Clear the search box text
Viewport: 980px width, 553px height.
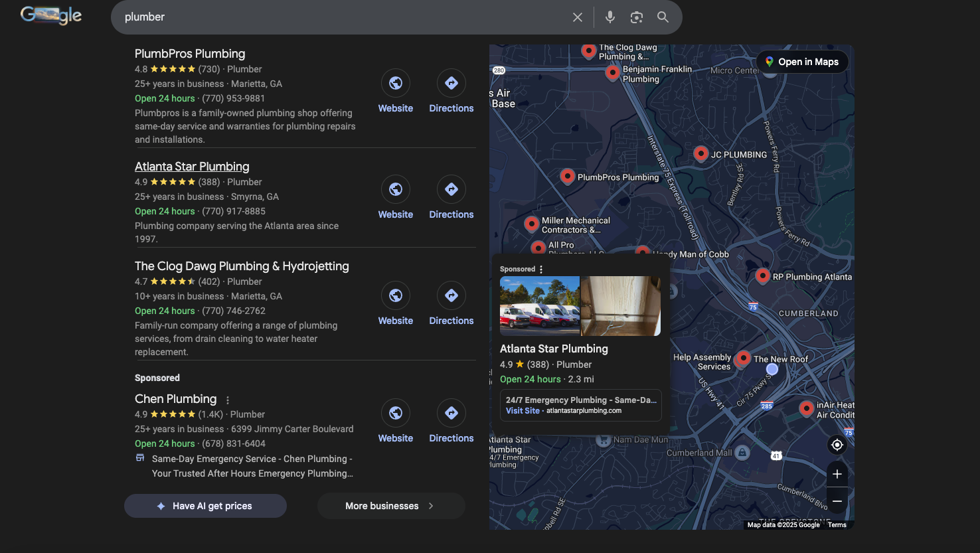tap(577, 17)
